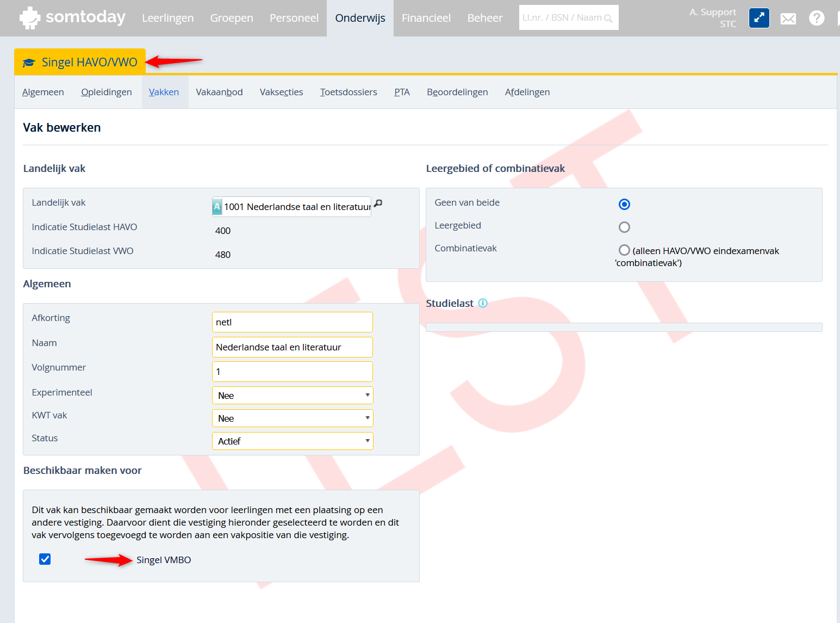Image resolution: width=840 pixels, height=623 pixels.
Task: Switch to the Opleidingen tab
Action: click(107, 92)
